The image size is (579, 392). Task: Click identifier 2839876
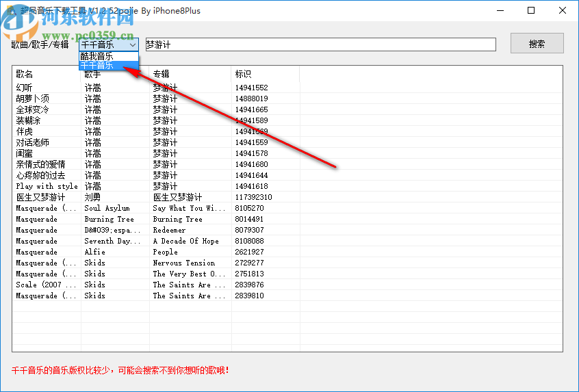250,285
